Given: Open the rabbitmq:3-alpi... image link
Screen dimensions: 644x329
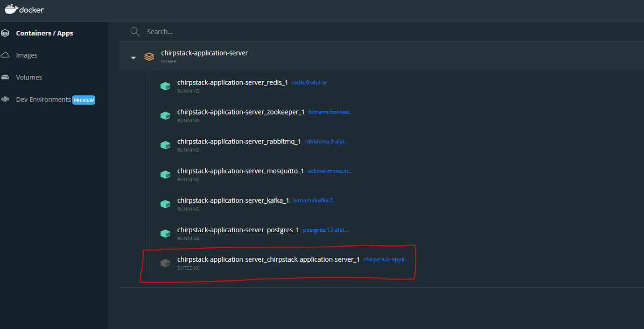Looking at the screenshot, I should (x=327, y=142).
